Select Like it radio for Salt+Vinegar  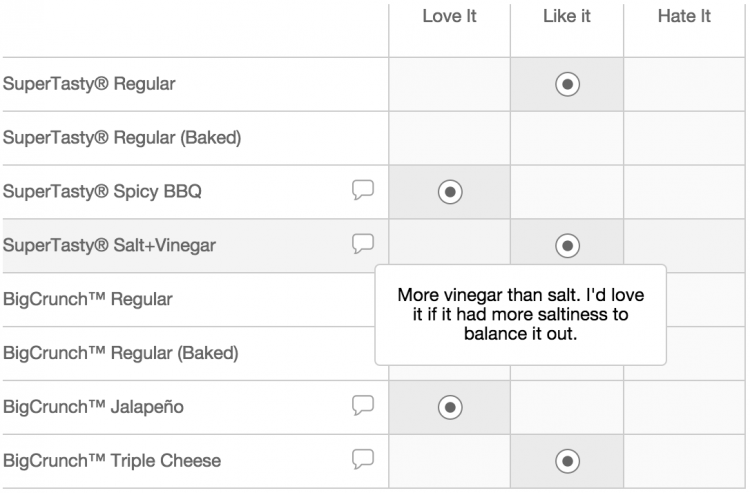567,246
